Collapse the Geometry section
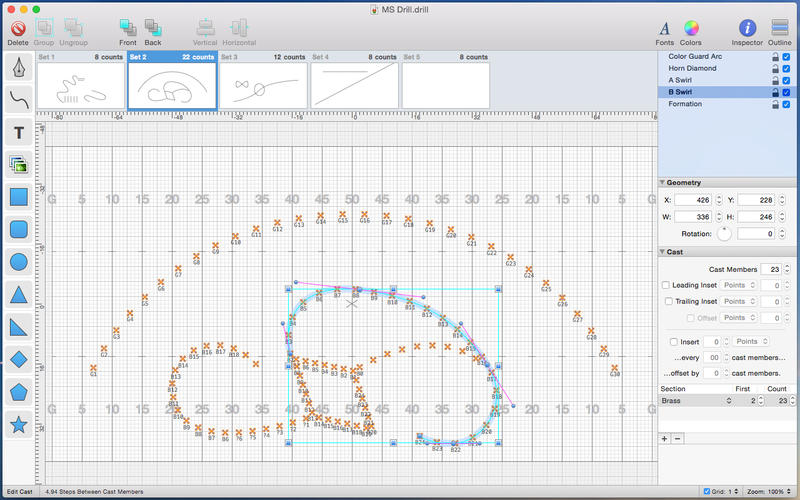Screen dimensions: 800x500 coord(663,183)
